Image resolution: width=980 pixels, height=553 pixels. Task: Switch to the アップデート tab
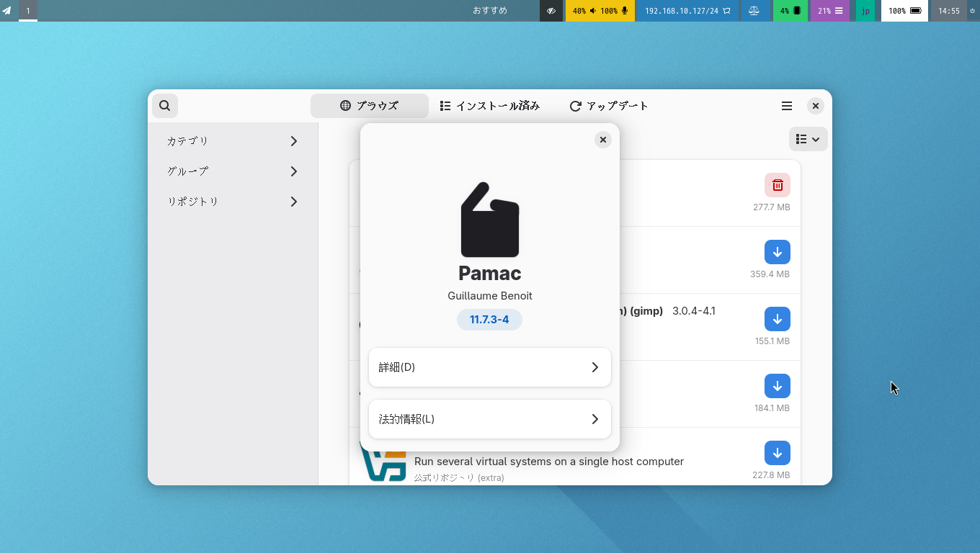pyautogui.click(x=609, y=106)
